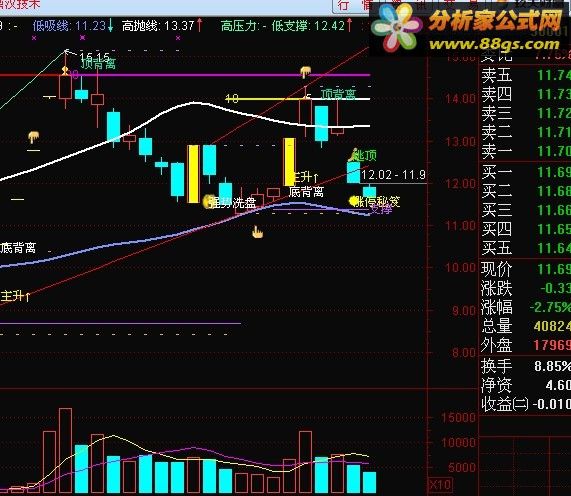This screenshot has height=496, width=571.
Task: Click the 外盘 outer volume row
Action: coord(525,345)
